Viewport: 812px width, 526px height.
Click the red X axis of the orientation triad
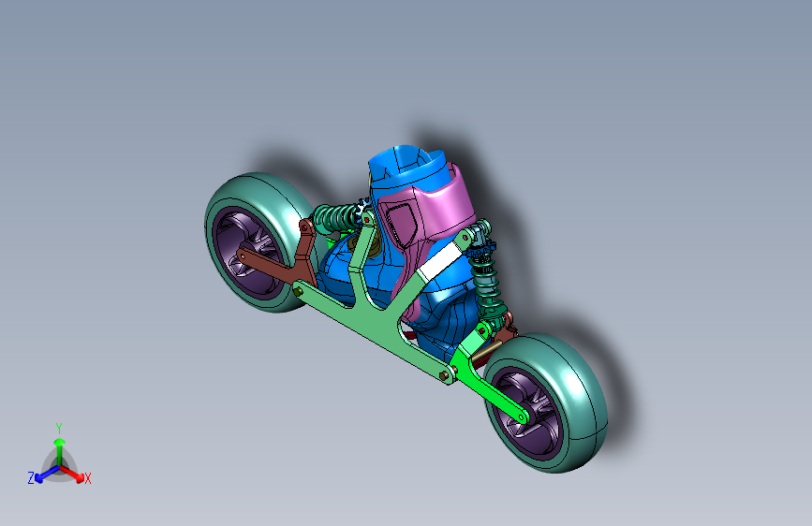point(72,475)
